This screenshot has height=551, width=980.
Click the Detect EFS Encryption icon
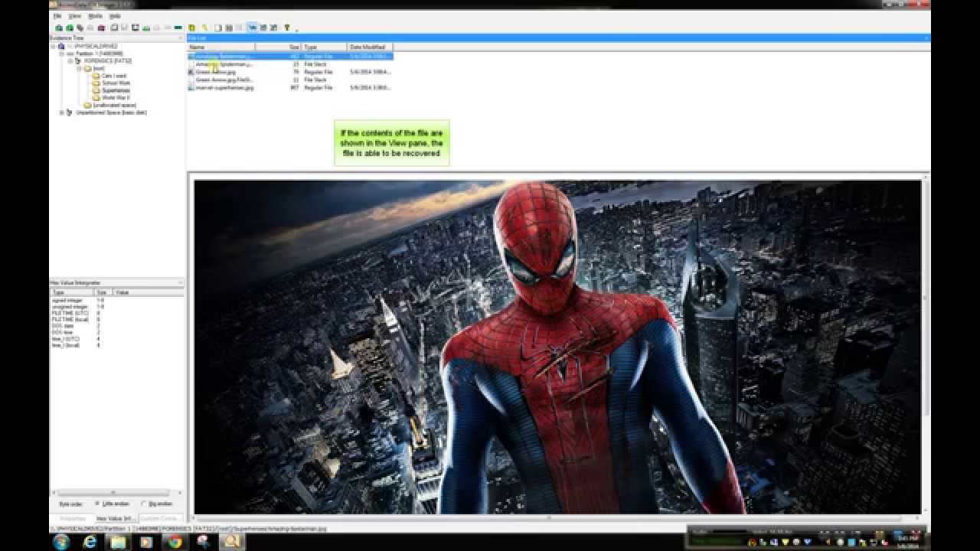(204, 28)
